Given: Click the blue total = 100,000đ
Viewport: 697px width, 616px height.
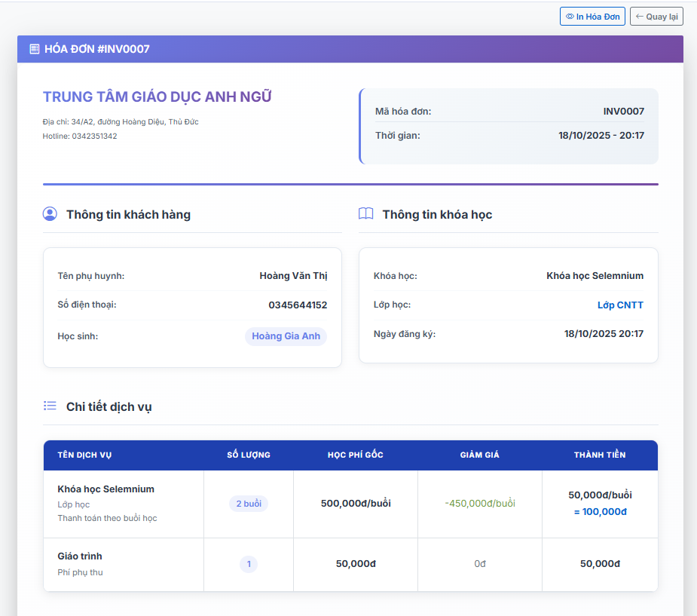Looking at the screenshot, I should [600, 512].
